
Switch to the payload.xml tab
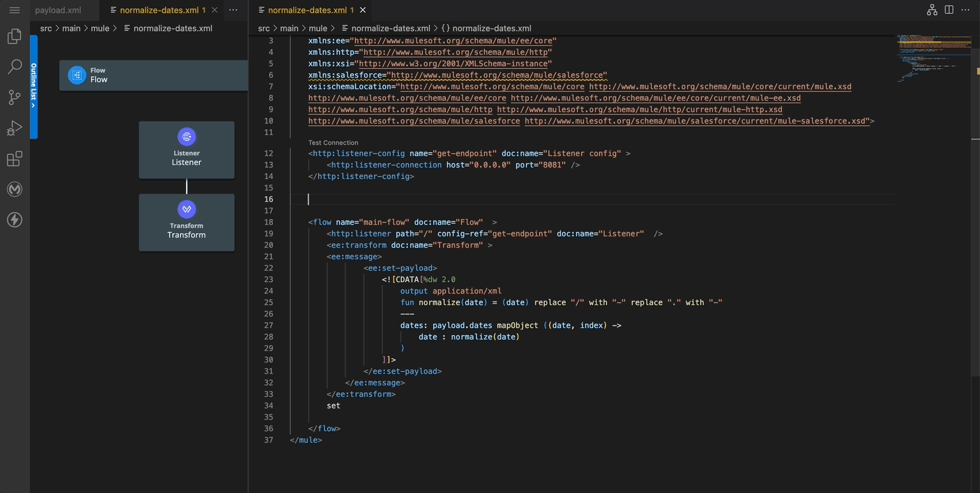tap(58, 10)
